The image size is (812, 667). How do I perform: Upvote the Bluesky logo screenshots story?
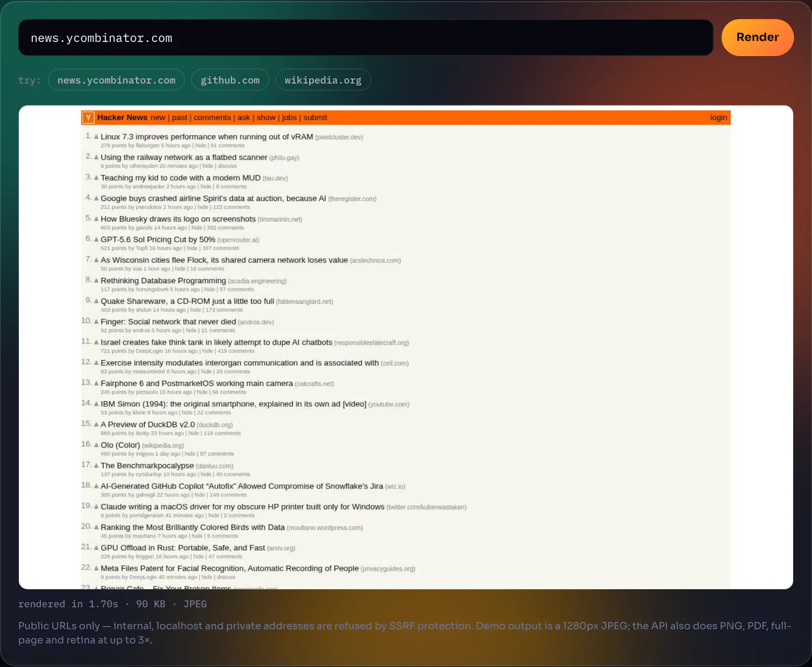96,219
